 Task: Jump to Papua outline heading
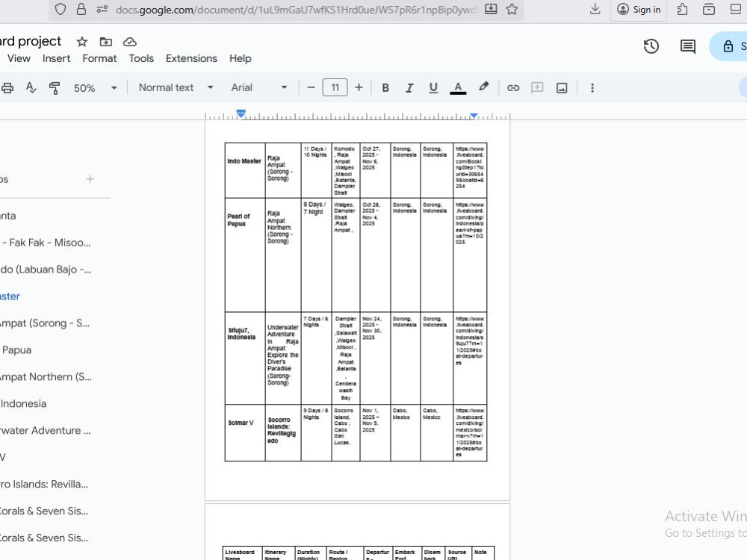[16, 350]
